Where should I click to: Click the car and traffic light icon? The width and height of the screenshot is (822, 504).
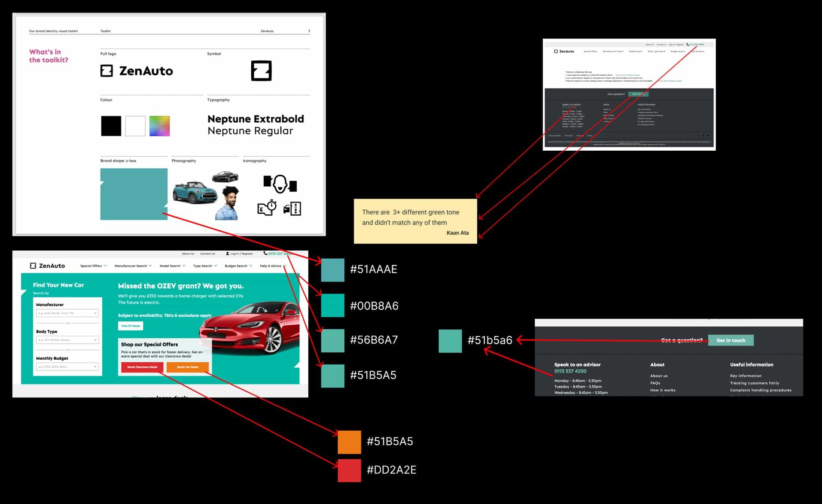(292, 209)
